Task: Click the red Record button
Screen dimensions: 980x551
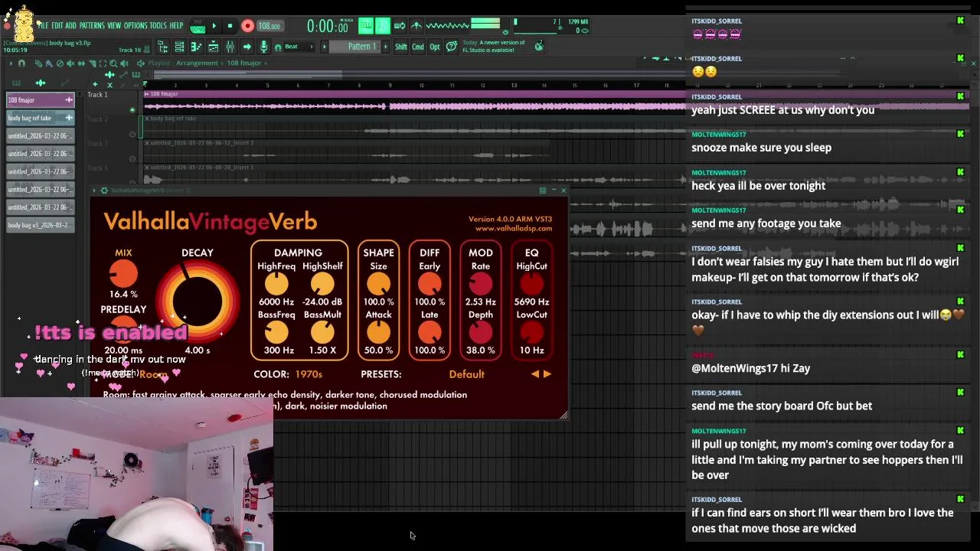Action: pos(247,26)
